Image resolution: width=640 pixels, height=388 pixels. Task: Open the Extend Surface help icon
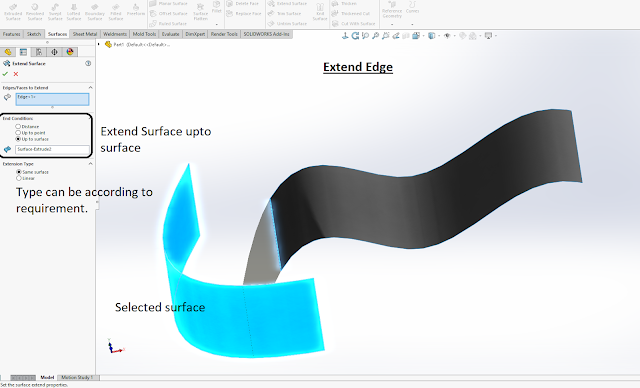pyautogui.click(x=88, y=63)
